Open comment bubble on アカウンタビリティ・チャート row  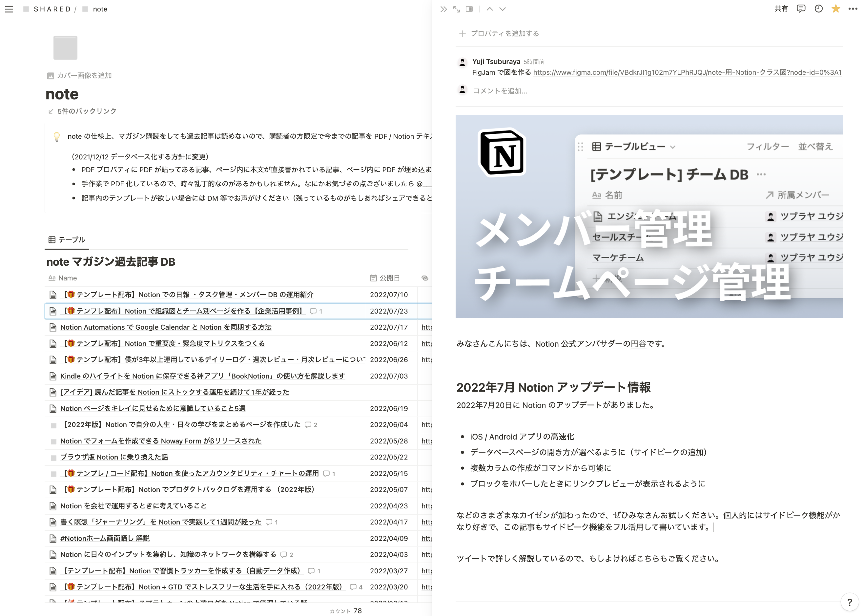[329, 473]
